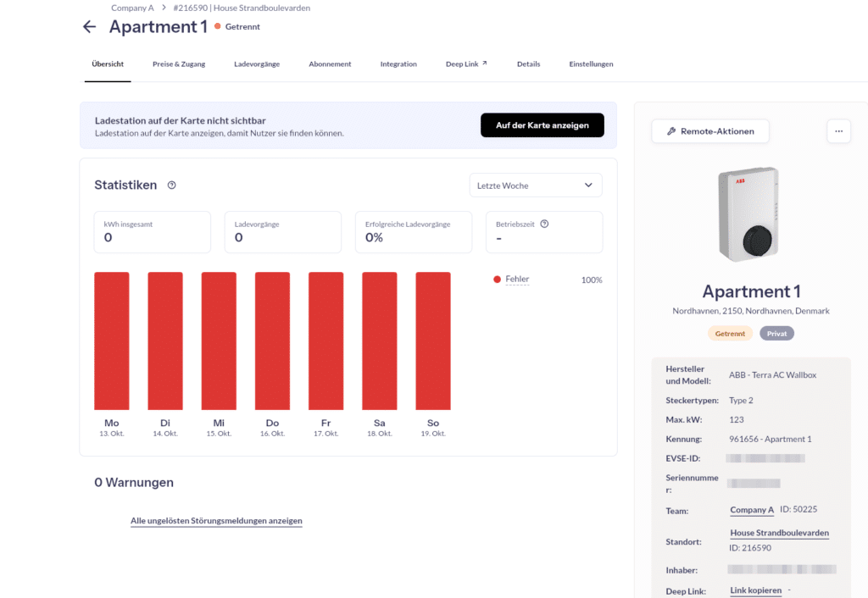Open the Ladevorgänge tab
The image size is (868, 598).
[x=257, y=64]
